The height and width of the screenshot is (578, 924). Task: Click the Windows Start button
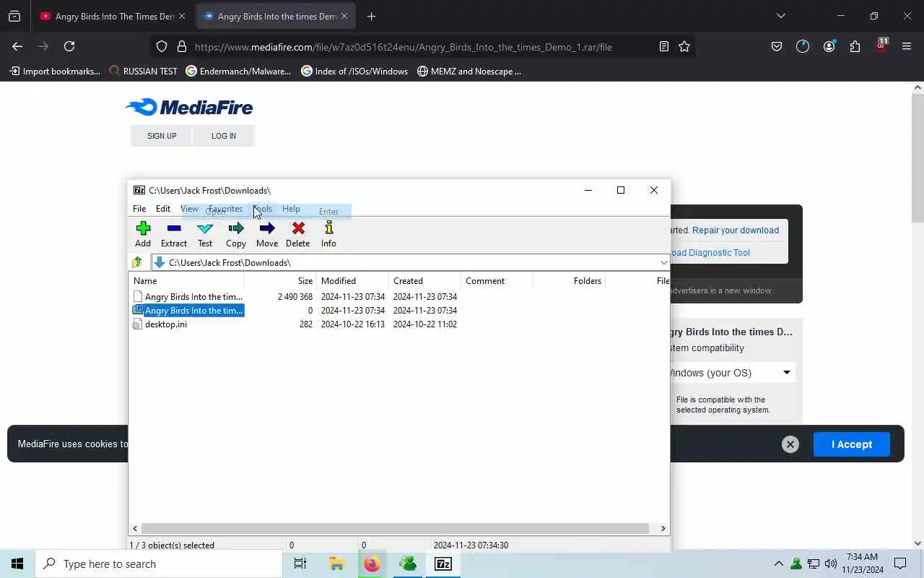click(17, 564)
